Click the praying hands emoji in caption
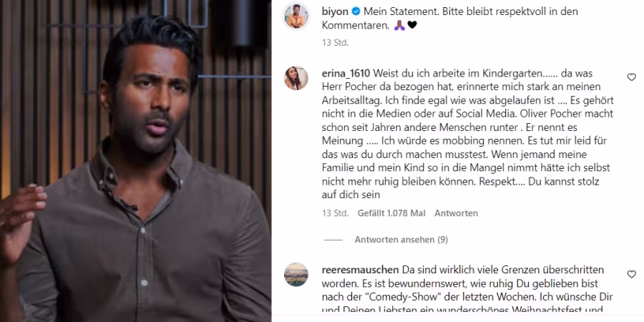Screen dimensions: 644x322 point(399,26)
